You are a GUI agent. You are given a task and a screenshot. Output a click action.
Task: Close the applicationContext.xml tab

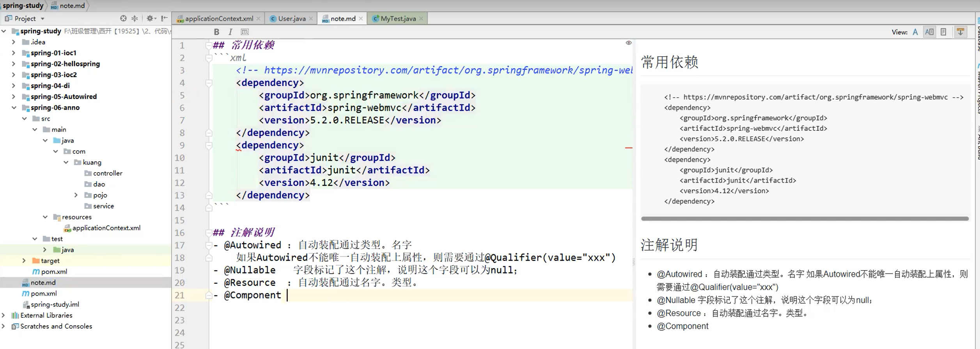258,19
